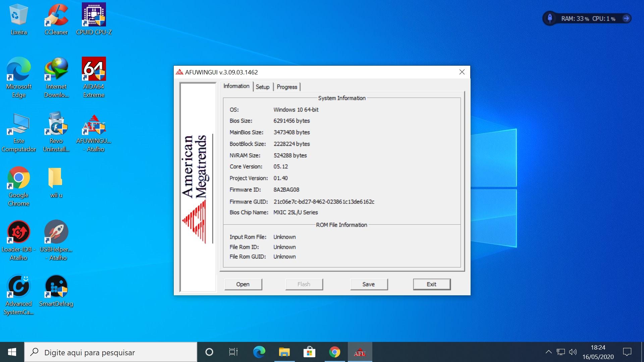Select Loader-IDB Atalho shortcut
This screenshot has width=644, height=362.
[19, 241]
